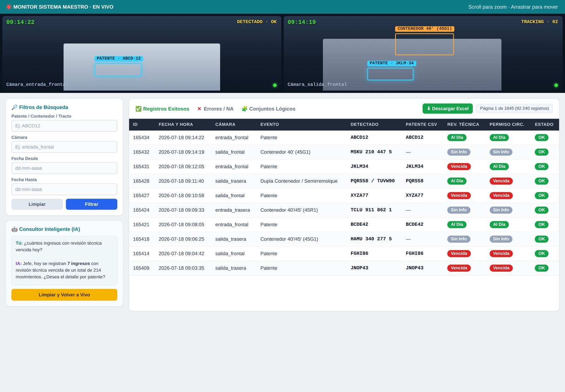565x392 pixels.
Task: Click green status dot on entrada camera feed
Action: click(275, 85)
